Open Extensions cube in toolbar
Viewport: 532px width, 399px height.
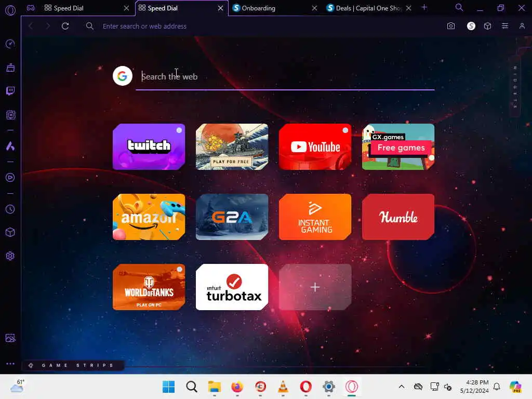[x=487, y=26]
